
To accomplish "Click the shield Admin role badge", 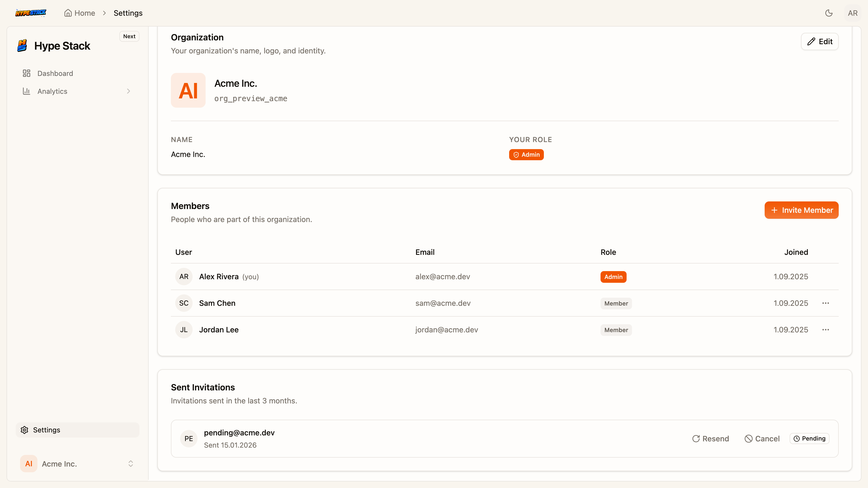I will (526, 155).
